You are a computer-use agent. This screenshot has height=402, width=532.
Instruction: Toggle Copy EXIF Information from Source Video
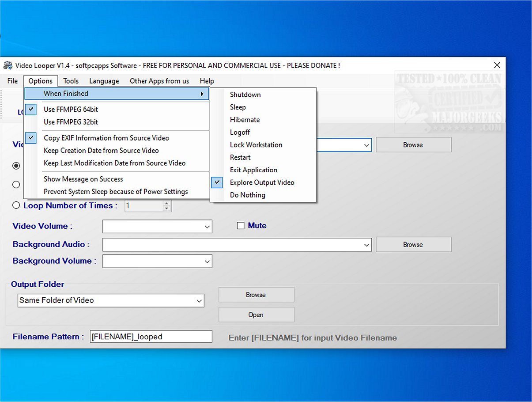(x=117, y=138)
